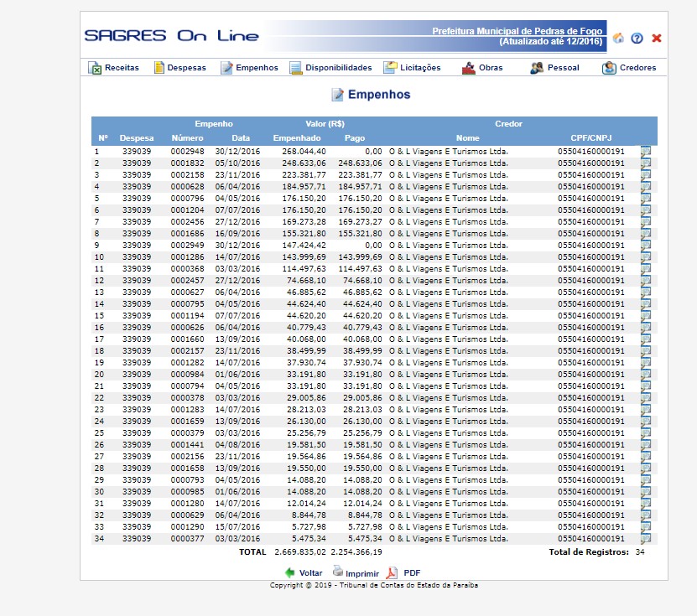Click the red X close icon

tap(657, 39)
